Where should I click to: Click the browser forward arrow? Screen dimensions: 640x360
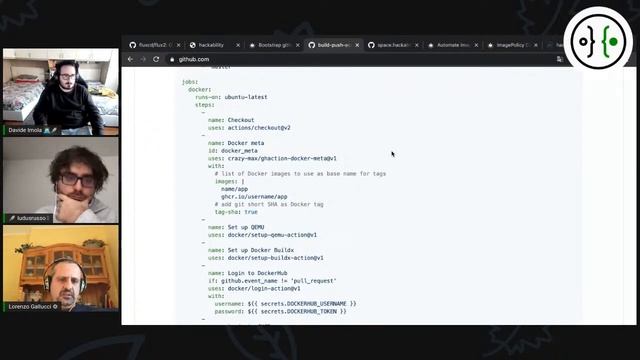coord(143,59)
